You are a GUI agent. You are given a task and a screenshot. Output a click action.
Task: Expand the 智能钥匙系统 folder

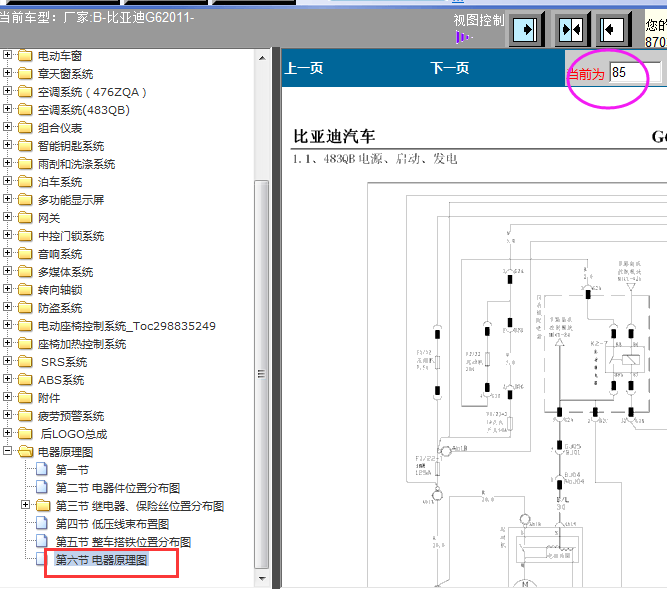7,145
